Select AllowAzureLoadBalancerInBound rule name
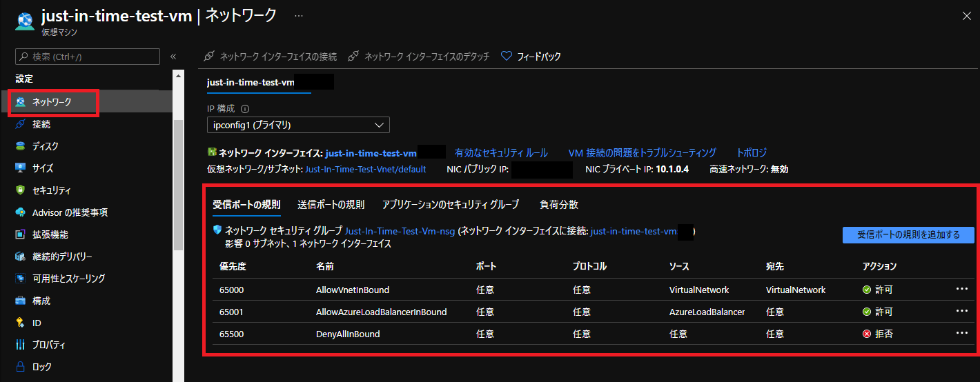 (x=381, y=312)
